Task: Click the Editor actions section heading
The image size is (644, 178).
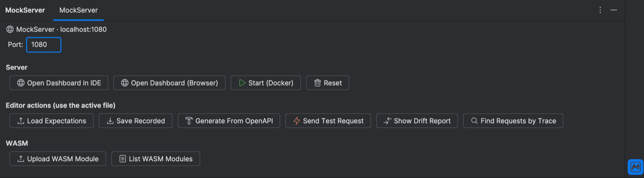Action: [60, 105]
